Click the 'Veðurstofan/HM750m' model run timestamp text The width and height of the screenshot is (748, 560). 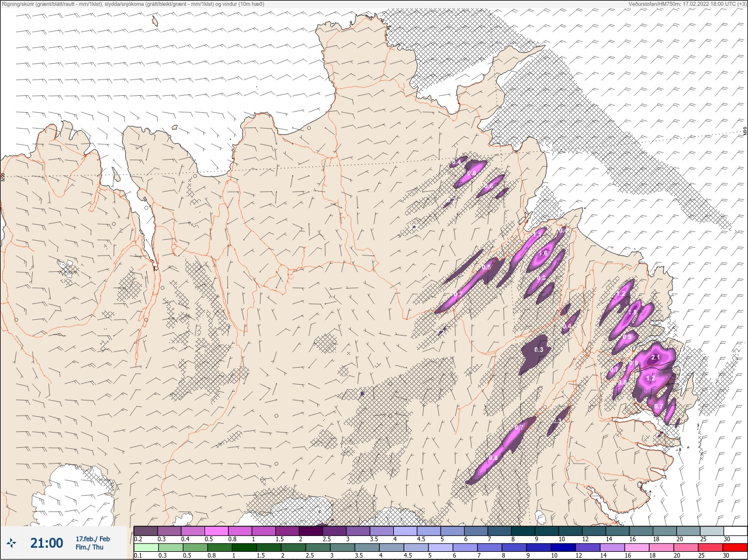point(688,4)
